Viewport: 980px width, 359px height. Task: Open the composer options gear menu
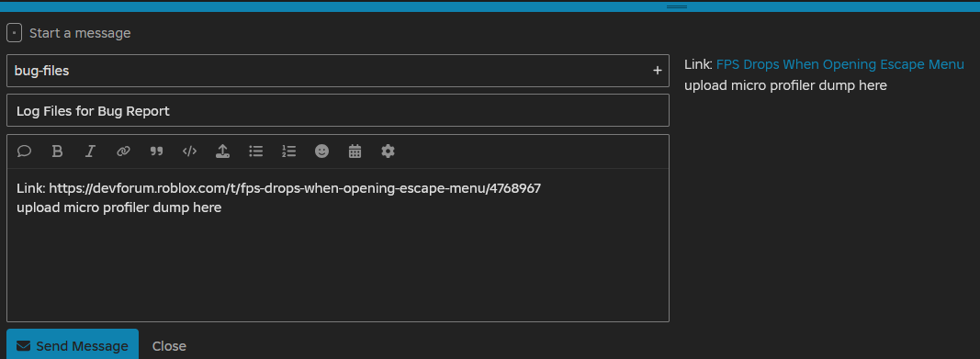tap(389, 151)
